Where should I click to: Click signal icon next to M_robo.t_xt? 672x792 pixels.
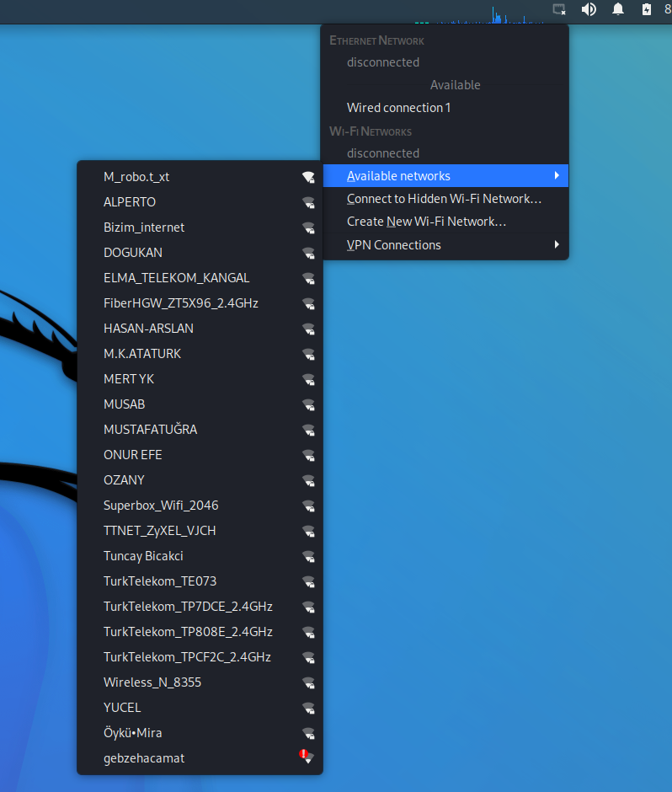[308, 177]
